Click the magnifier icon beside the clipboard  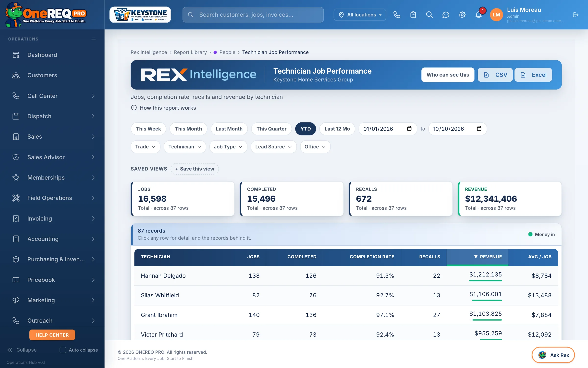click(x=429, y=15)
